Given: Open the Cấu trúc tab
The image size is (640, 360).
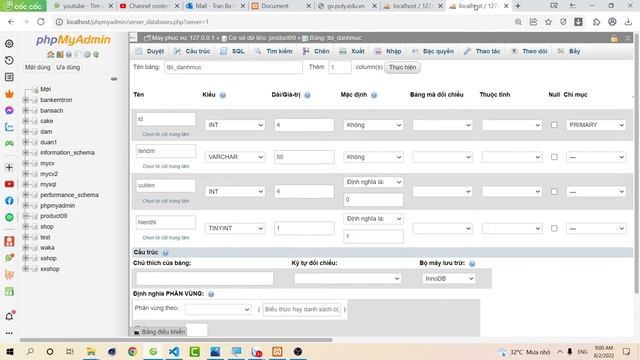Looking at the screenshot, I should 192,51.
